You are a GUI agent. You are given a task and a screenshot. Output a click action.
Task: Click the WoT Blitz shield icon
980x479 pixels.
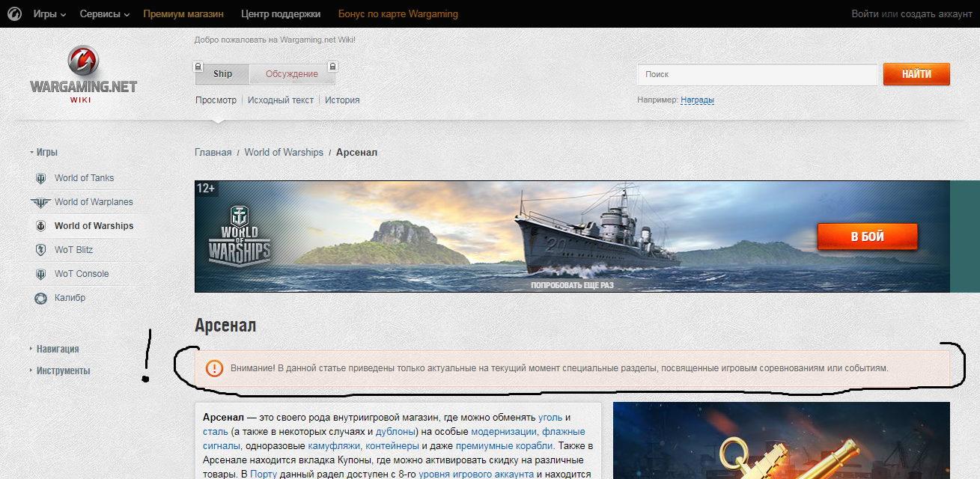[41, 250]
